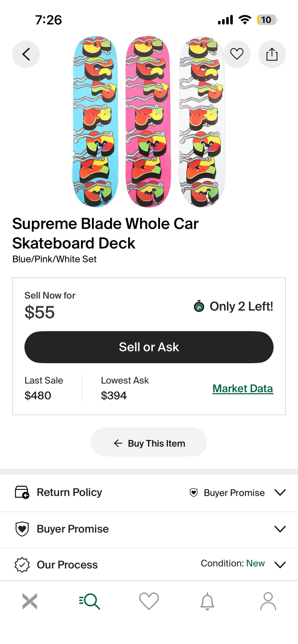Open favorites tab in bottom navigation
The height and width of the screenshot is (644, 298).
point(149,601)
